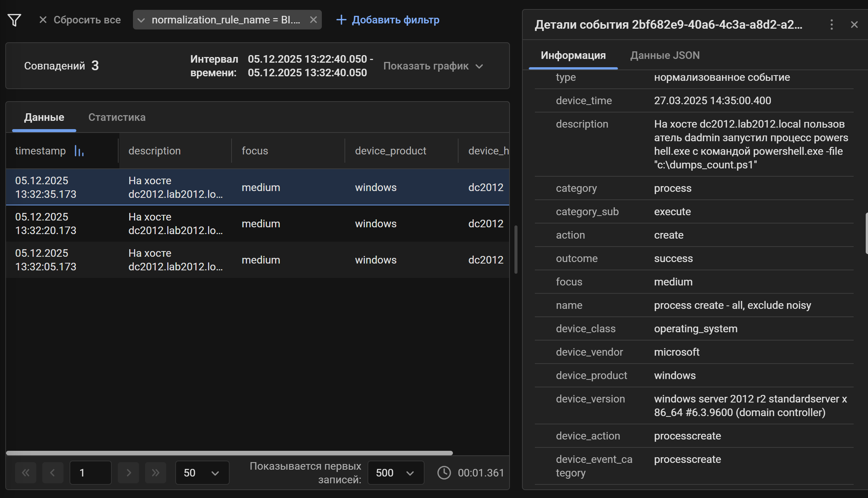Expand the Показать график chevron

(480, 66)
